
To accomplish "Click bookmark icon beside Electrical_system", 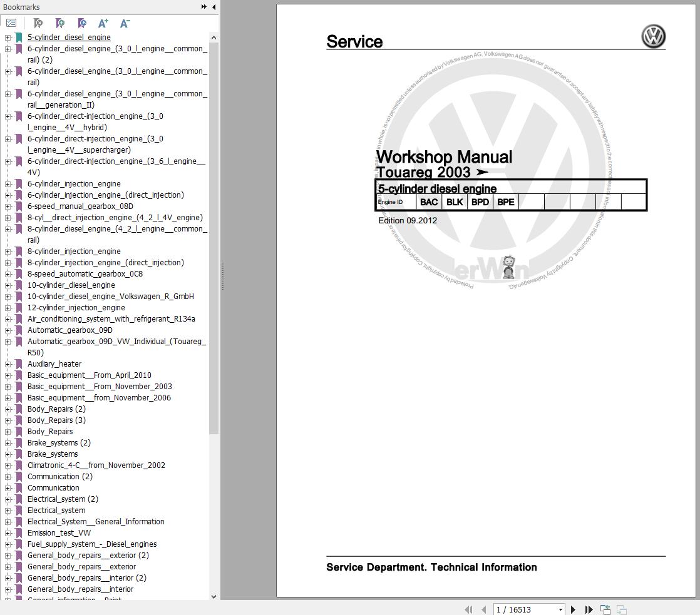I will pos(19,510).
